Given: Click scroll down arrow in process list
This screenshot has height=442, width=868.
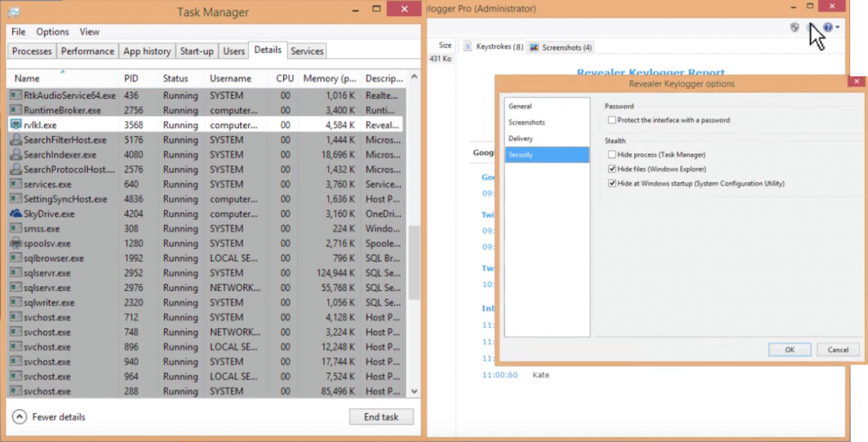Looking at the screenshot, I should [x=414, y=391].
